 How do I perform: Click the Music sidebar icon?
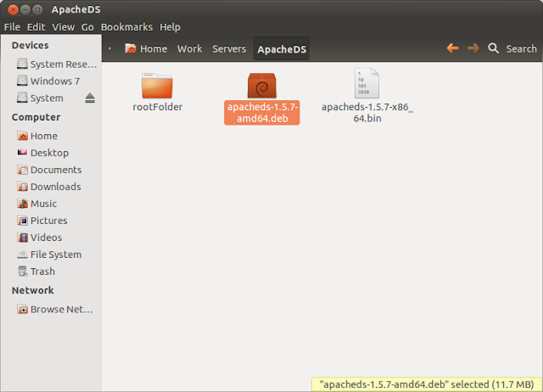[23, 204]
